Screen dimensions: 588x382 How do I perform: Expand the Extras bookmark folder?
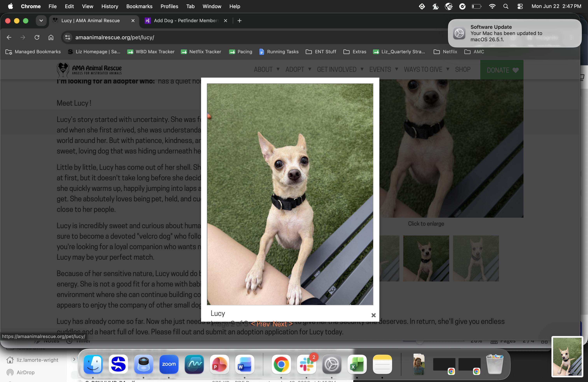pos(355,52)
